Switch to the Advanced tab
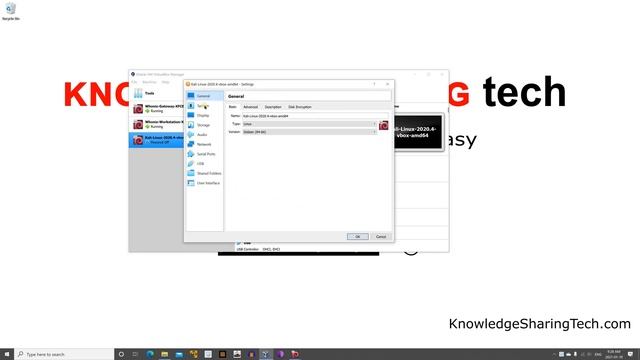This screenshot has width=640, height=360. click(251, 107)
